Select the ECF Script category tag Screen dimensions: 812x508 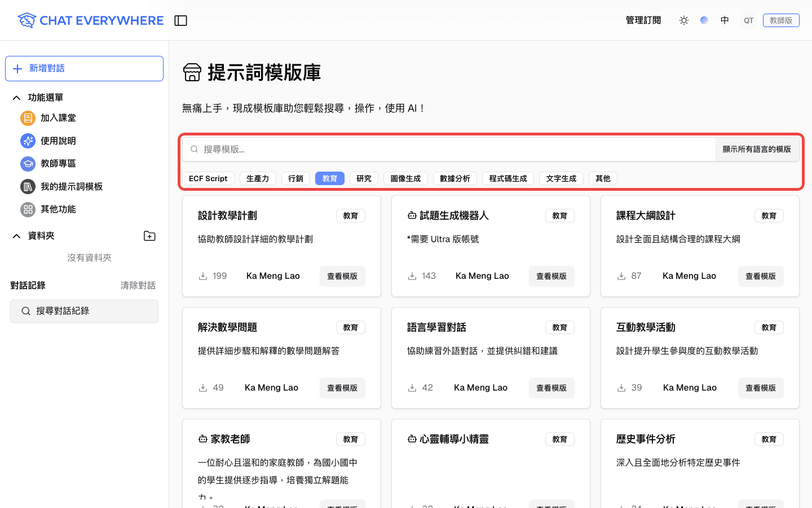[208, 178]
